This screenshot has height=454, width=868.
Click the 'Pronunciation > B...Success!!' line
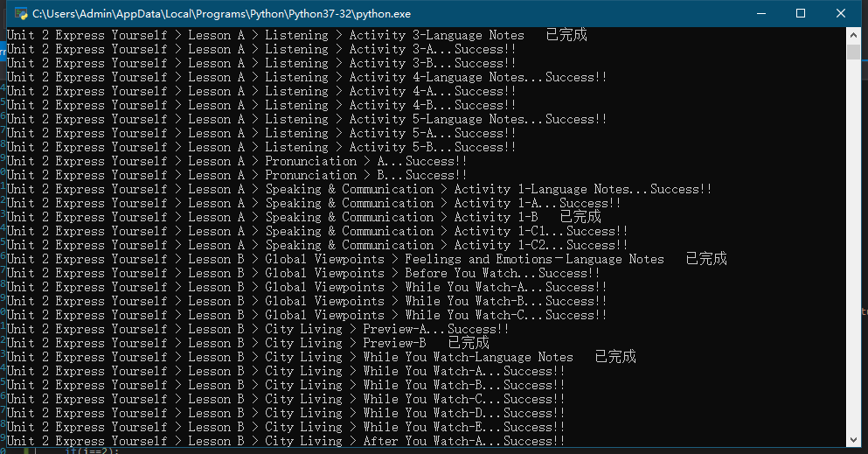237,176
